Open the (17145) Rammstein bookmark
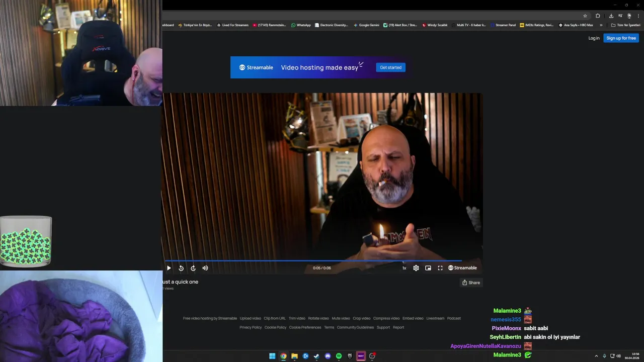This screenshot has height=362, width=644. click(269, 25)
